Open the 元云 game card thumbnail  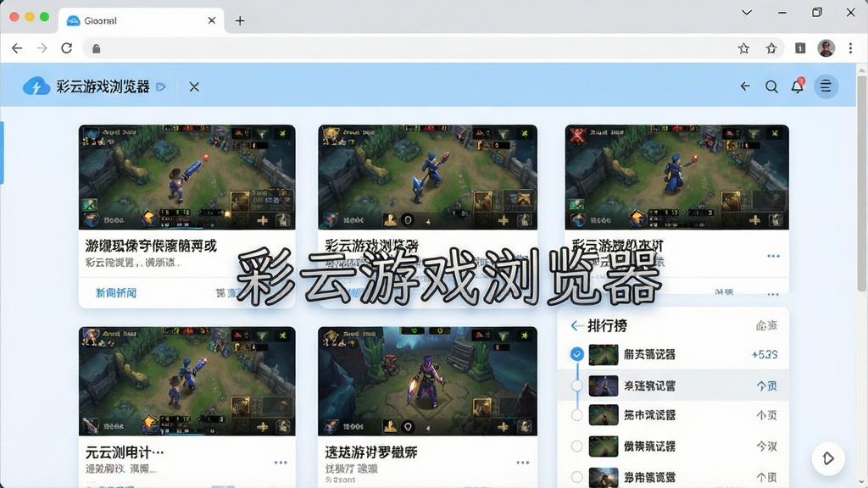tap(187, 381)
